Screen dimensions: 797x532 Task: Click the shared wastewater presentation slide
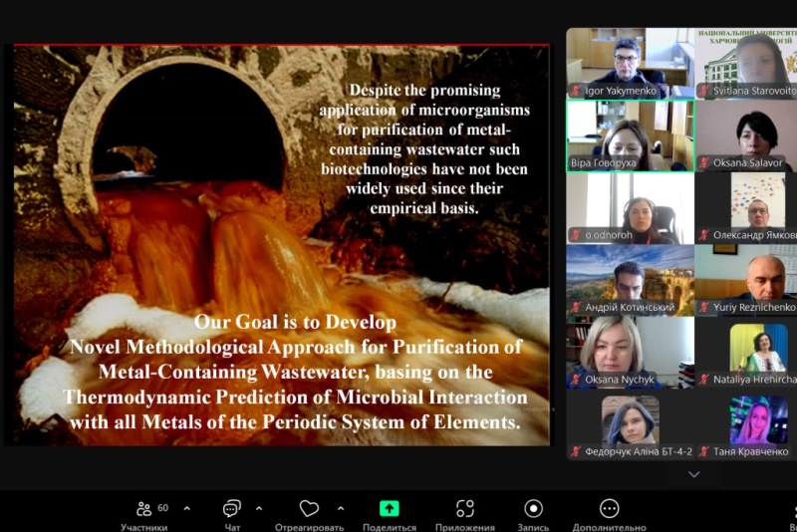[x=281, y=244]
